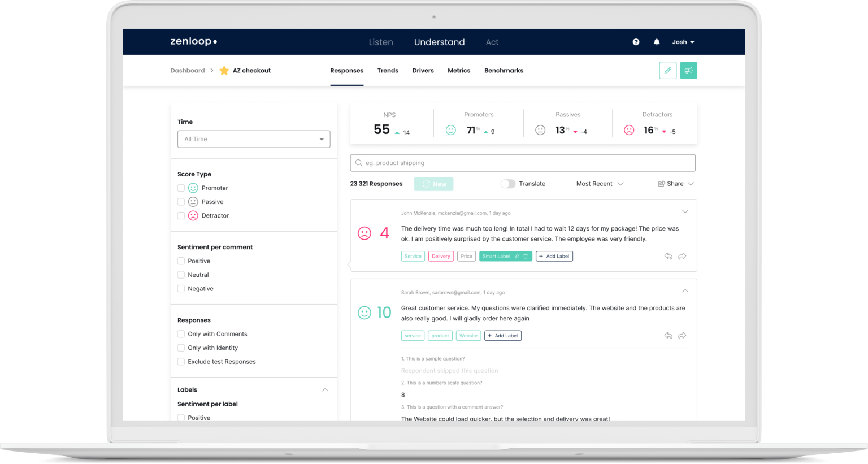Open the Share options

click(x=676, y=183)
